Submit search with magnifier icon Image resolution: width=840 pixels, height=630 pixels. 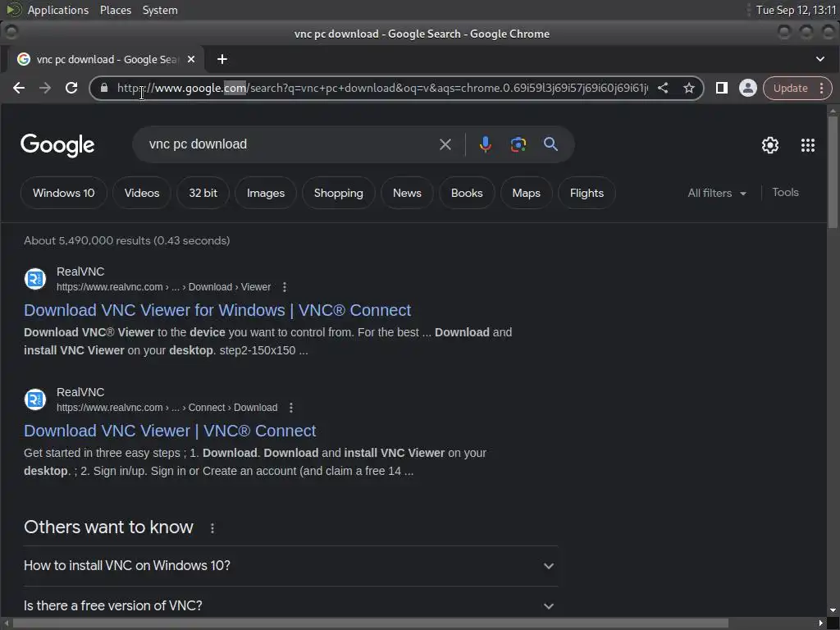coord(550,144)
